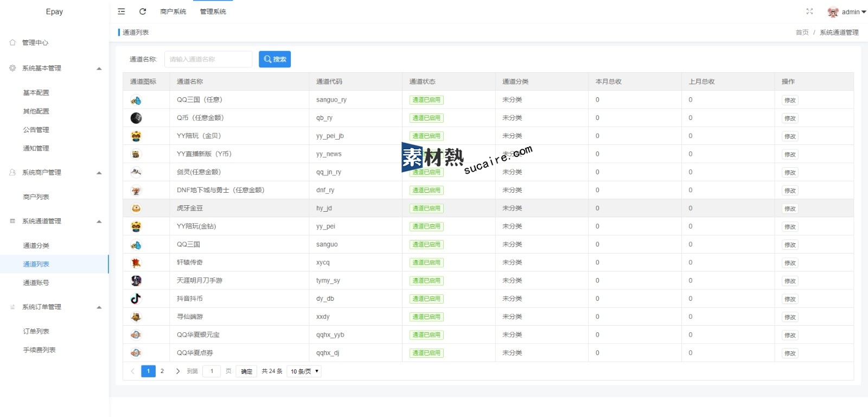Click the previous page arrow
Image resolution: width=868 pixels, height=417 pixels.
pyautogui.click(x=132, y=371)
